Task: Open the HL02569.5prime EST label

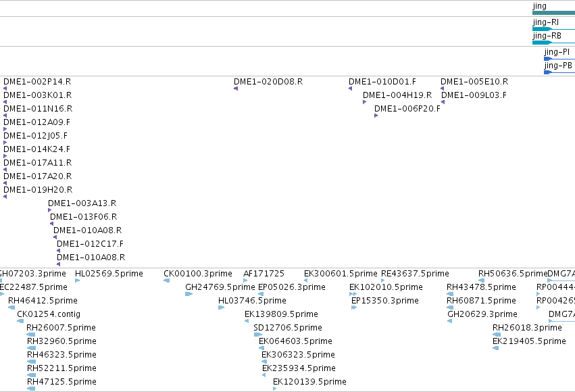Action: click(x=109, y=274)
